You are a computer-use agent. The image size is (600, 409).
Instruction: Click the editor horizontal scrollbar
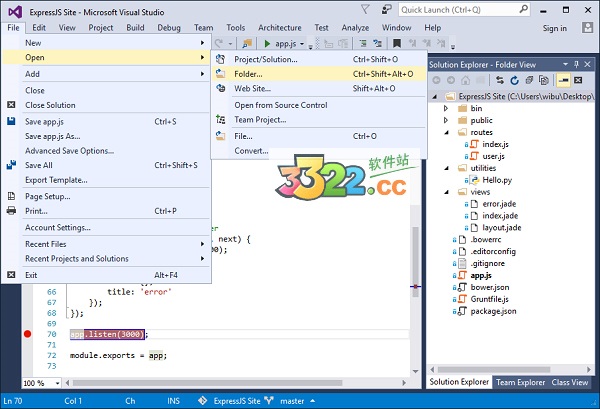(x=207, y=383)
